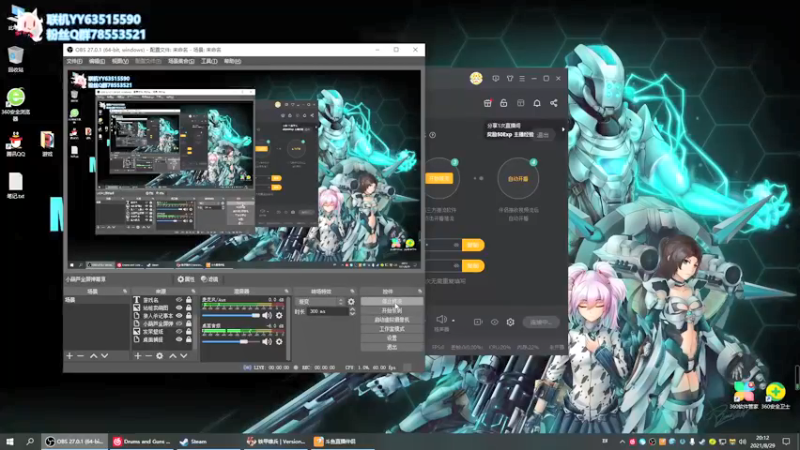The image size is (800, 450).
Task: Open the 工具(T) menu in OBS
Action: 209,61
